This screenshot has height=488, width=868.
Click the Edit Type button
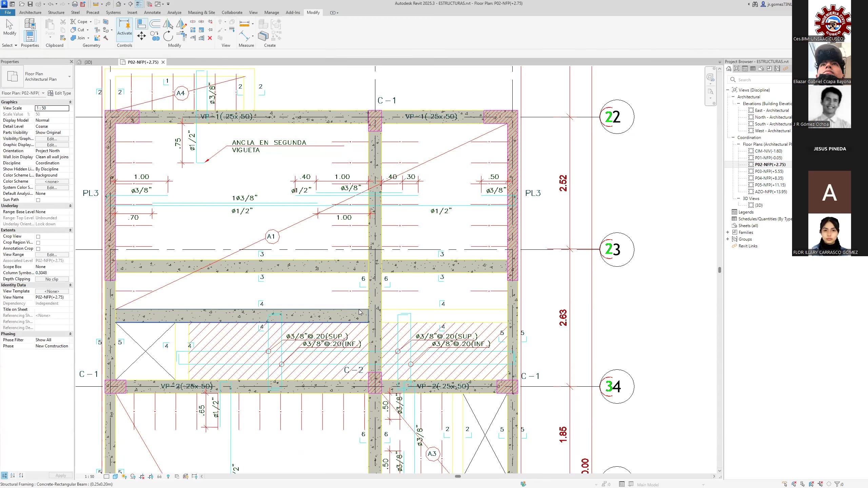pyautogui.click(x=60, y=93)
